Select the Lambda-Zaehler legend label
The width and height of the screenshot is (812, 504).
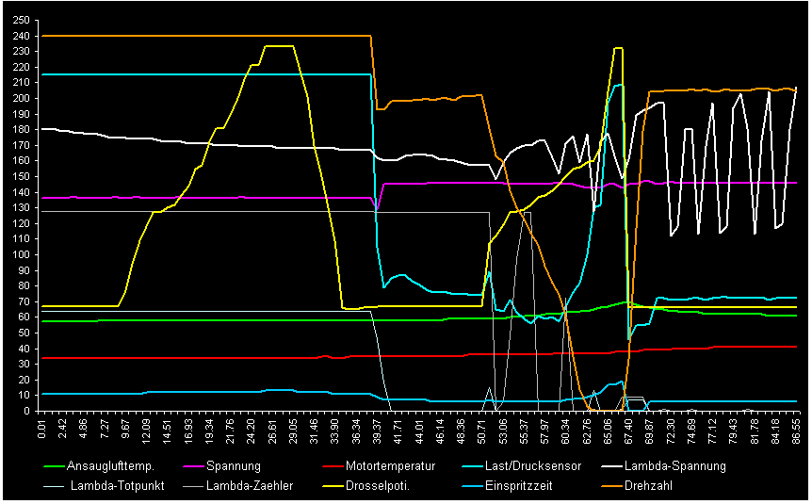pyautogui.click(x=247, y=486)
